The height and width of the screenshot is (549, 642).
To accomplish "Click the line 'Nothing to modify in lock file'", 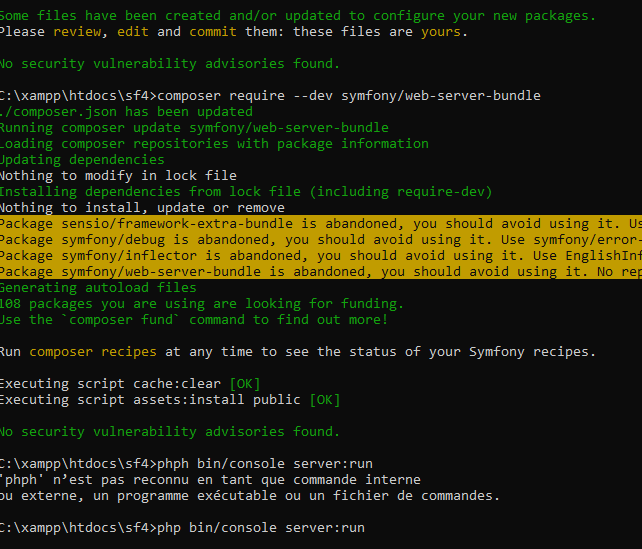I will pyautogui.click(x=118, y=176).
